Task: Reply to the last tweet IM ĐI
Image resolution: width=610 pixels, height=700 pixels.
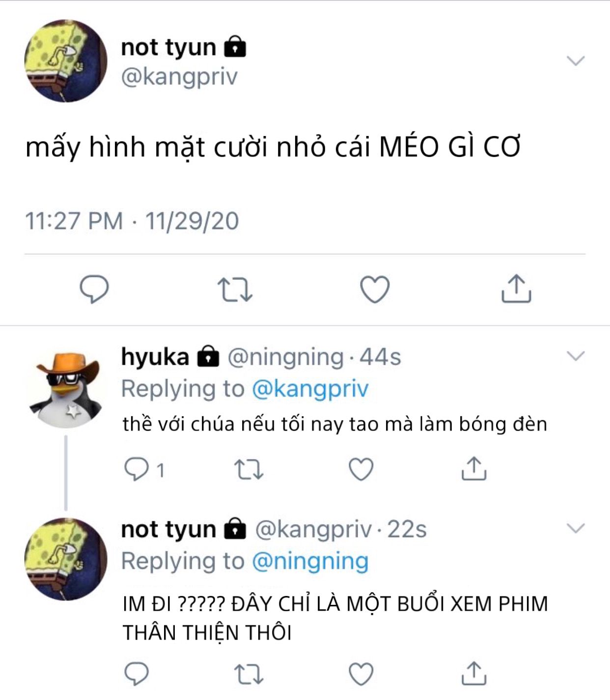Action: (137, 673)
